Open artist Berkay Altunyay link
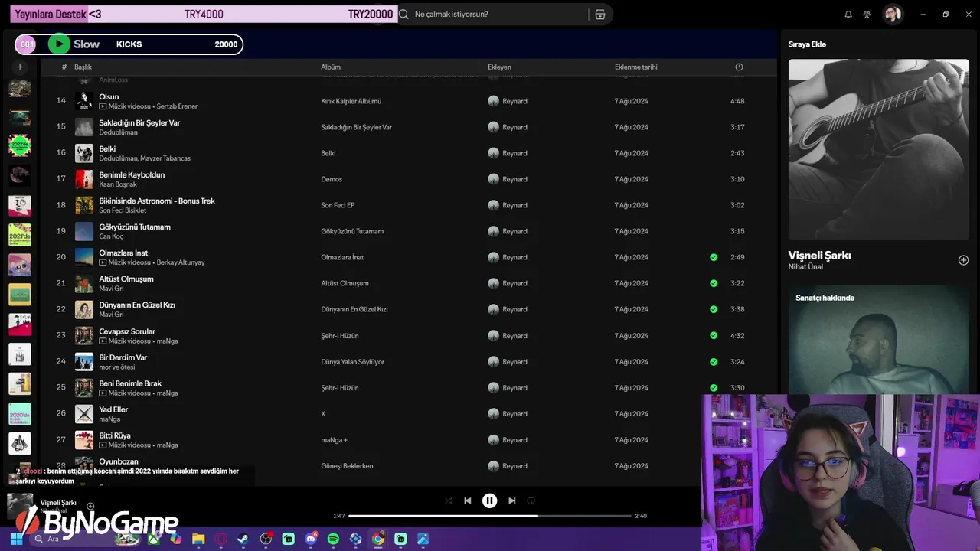The image size is (980, 551). point(181,262)
